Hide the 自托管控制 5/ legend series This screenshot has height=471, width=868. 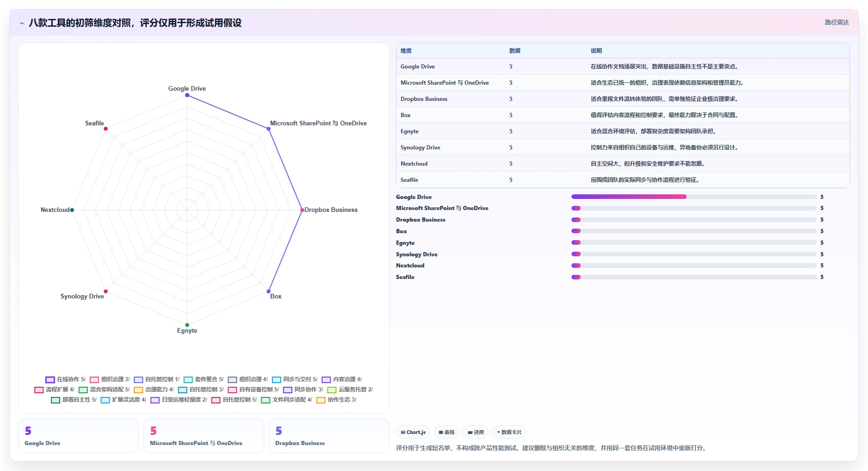[234, 400]
